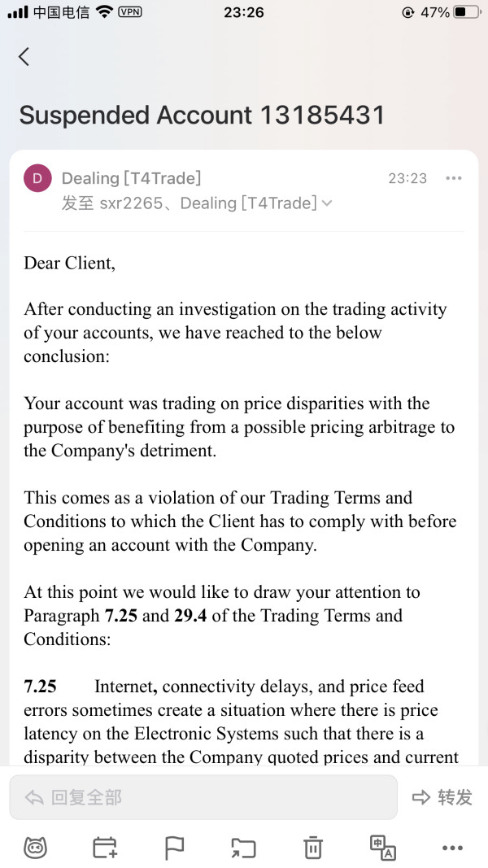Go back using the top-left arrow
488x868 pixels.
[24, 56]
